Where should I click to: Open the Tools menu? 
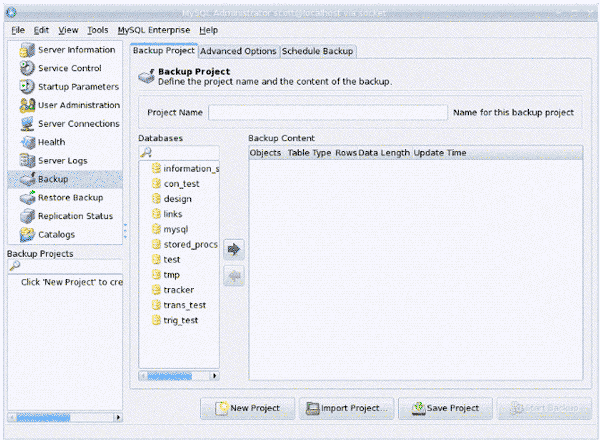[98, 30]
